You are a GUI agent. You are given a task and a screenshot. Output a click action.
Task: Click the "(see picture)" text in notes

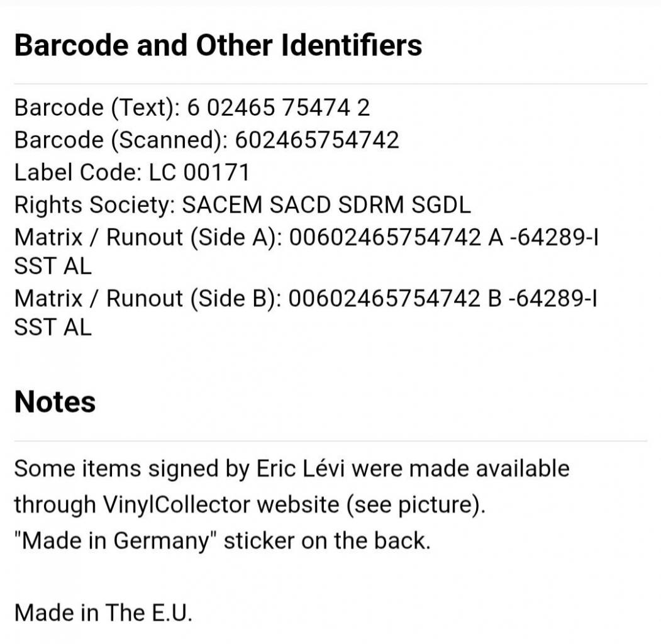[x=416, y=505]
